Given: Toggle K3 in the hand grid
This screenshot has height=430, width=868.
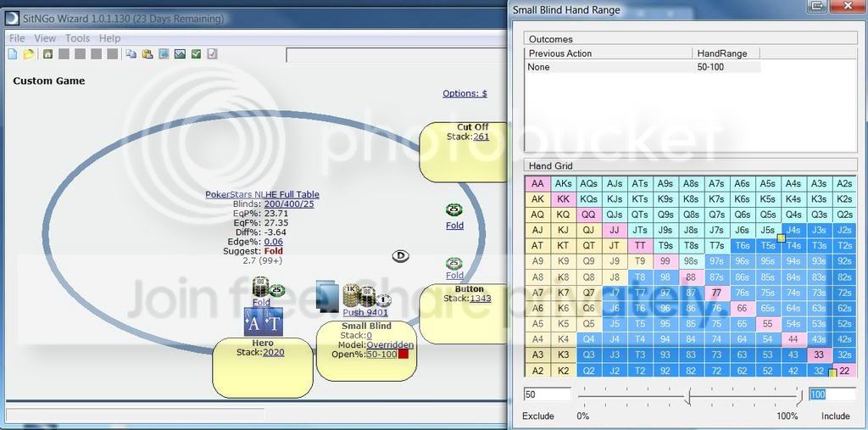Looking at the screenshot, I should [563, 355].
